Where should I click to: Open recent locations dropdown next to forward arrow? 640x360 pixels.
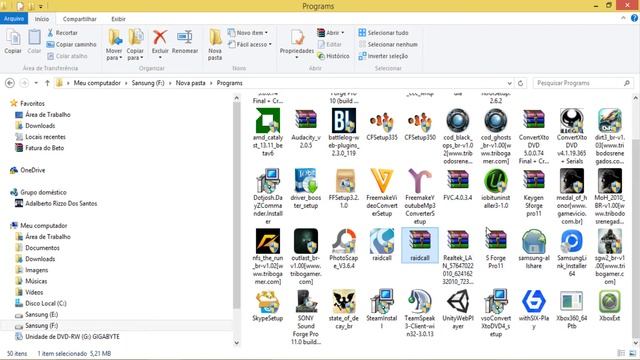36,83
